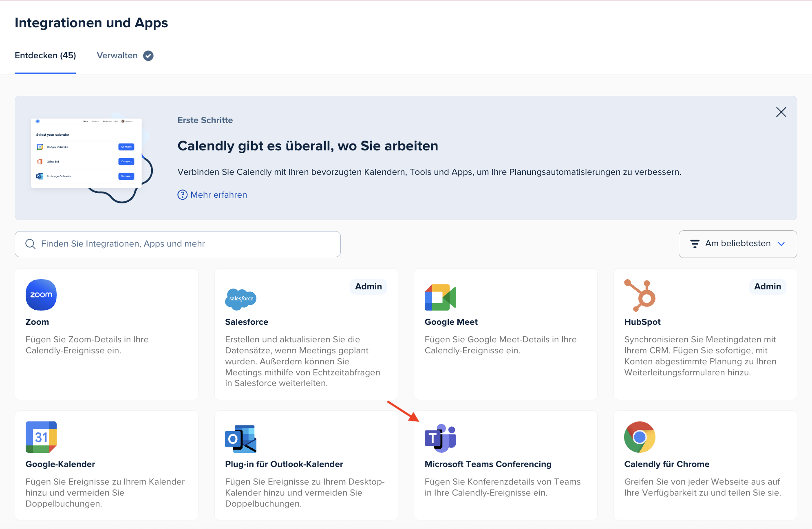Click the Microsoft Teams icon
This screenshot has width=812, height=529.
(440, 438)
